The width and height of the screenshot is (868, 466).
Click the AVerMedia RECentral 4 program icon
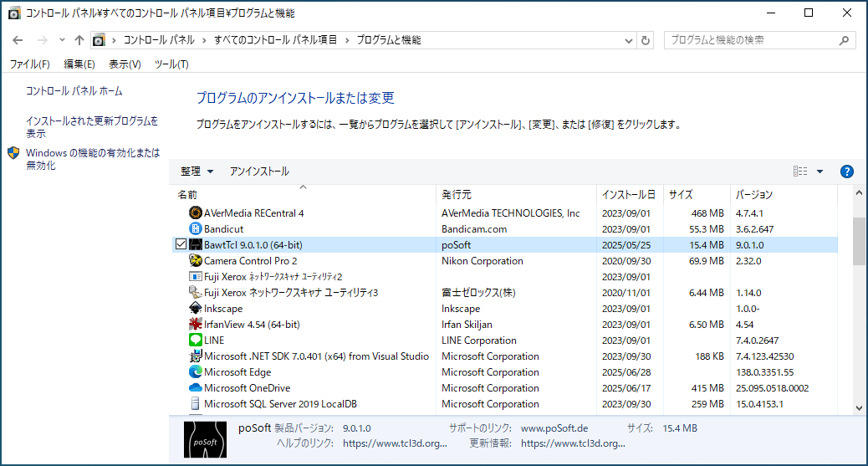click(x=195, y=213)
